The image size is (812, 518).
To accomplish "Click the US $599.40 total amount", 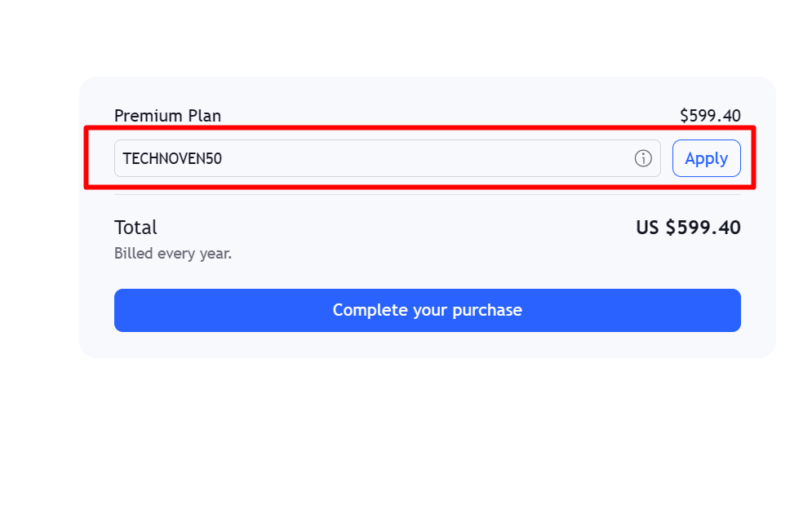I will point(688,228).
